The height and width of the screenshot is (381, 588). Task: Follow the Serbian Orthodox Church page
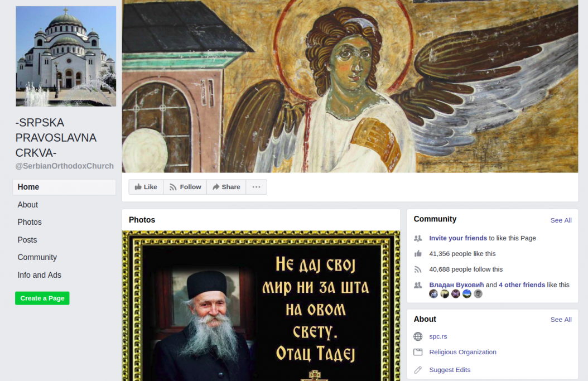(x=185, y=187)
